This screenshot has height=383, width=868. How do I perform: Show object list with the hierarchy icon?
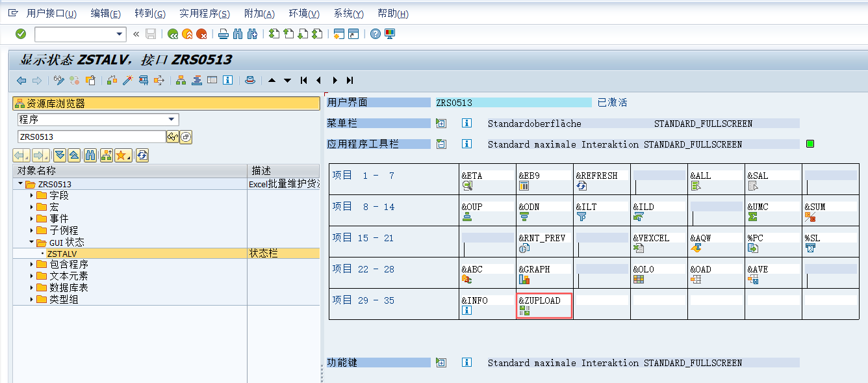181,81
